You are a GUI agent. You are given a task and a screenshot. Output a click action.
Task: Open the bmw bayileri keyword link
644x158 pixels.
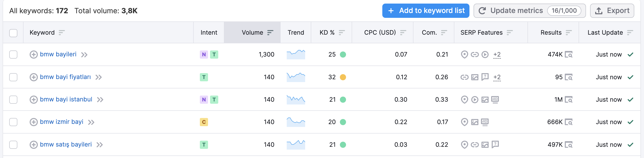[x=58, y=54]
